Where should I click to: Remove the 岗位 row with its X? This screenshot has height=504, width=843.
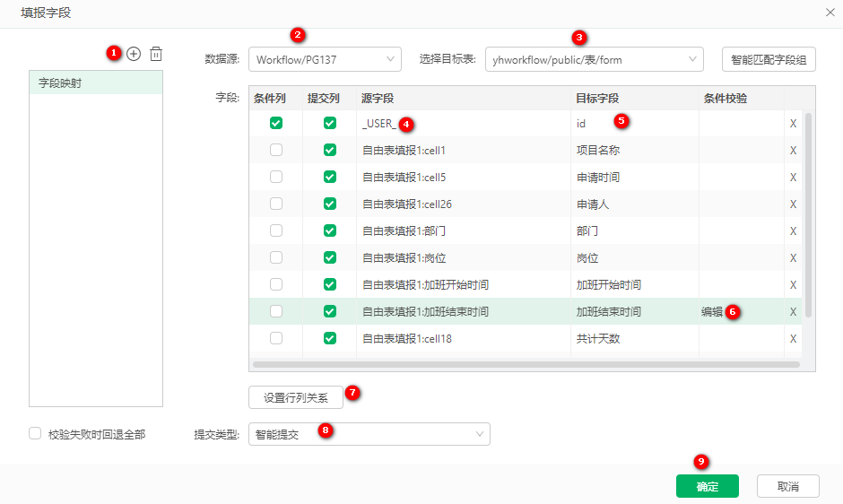point(793,258)
